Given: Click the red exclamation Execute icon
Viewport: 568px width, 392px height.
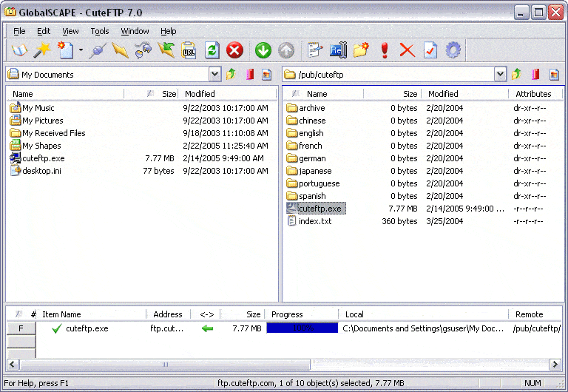Looking at the screenshot, I should [x=385, y=50].
